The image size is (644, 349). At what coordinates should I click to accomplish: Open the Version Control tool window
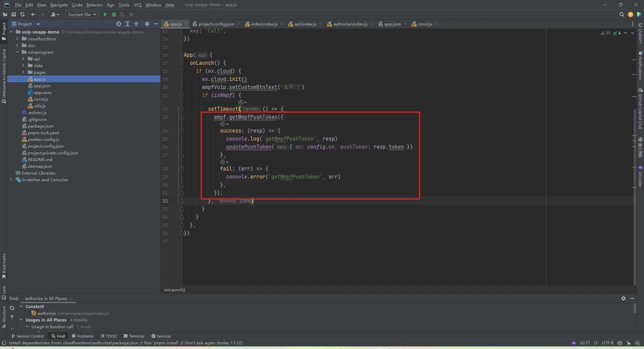[28, 336]
